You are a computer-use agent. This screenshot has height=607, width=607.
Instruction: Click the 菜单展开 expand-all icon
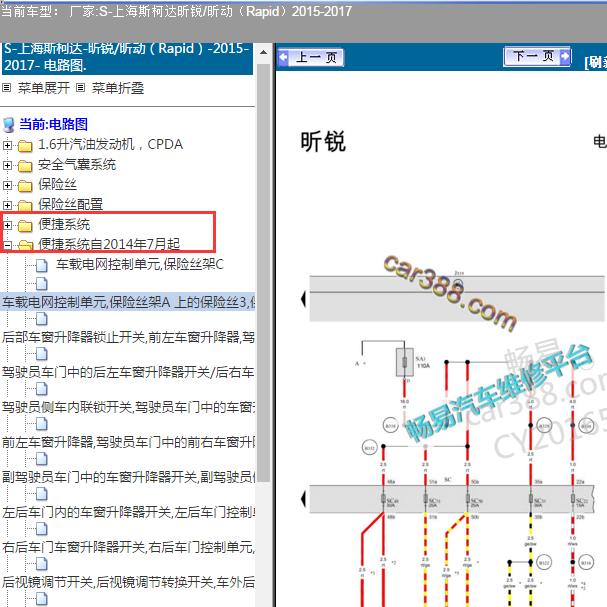tap(8, 88)
